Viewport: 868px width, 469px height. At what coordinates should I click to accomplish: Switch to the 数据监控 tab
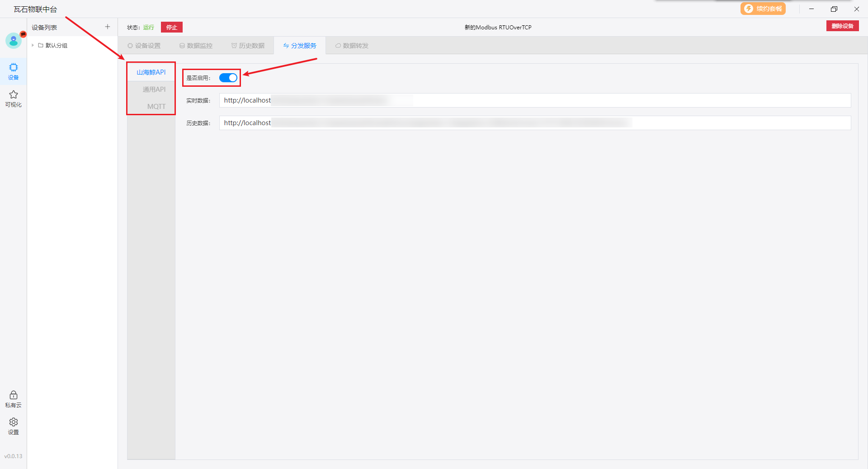(196, 46)
